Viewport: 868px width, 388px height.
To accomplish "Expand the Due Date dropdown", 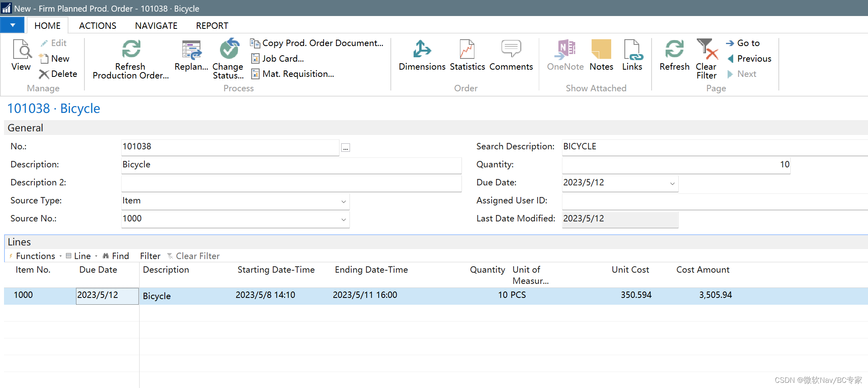I will 672,183.
